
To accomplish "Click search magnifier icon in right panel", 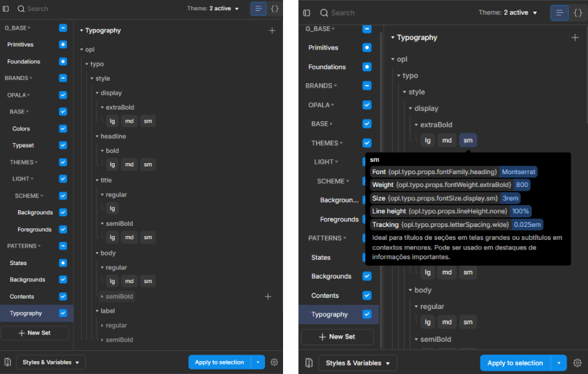I will coord(324,13).
